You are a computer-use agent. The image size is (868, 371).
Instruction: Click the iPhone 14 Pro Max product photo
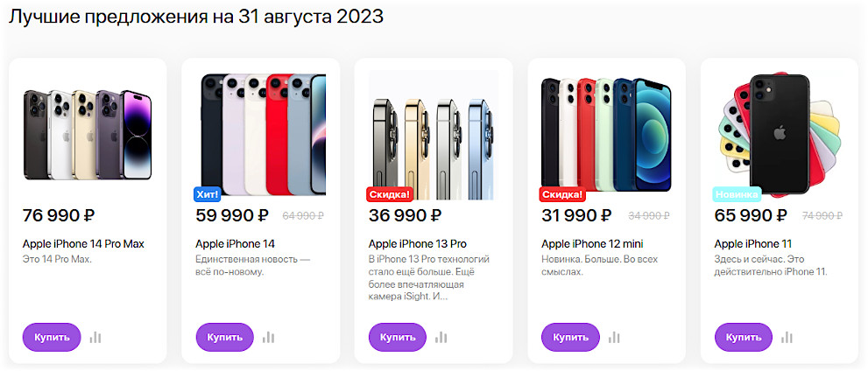point(88,135)
